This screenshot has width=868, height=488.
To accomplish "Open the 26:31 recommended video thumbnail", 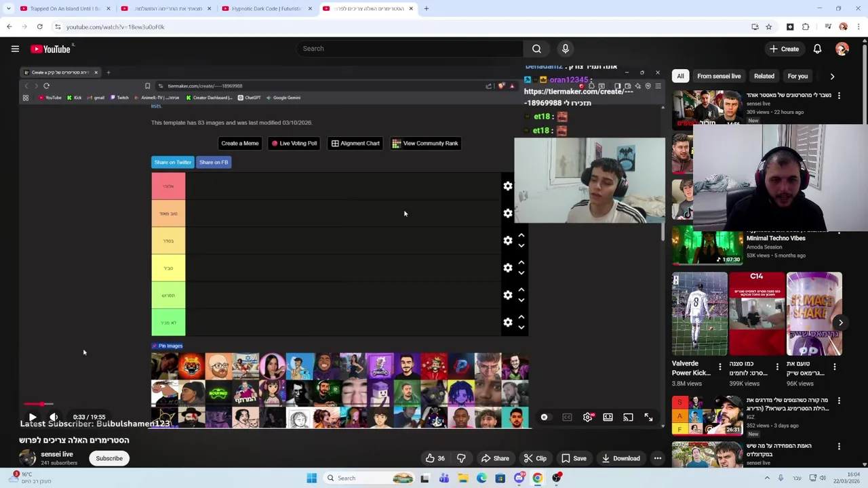I will pos(707,415).
